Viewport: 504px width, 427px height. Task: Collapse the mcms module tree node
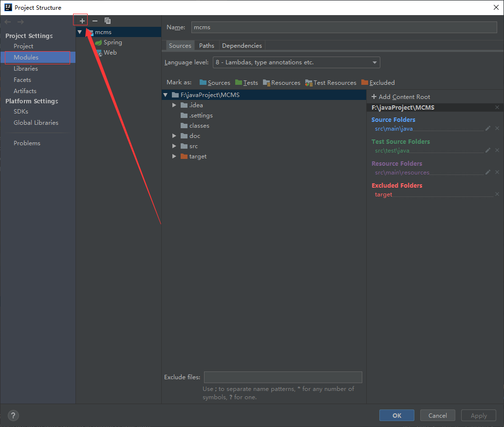point(80,32)
